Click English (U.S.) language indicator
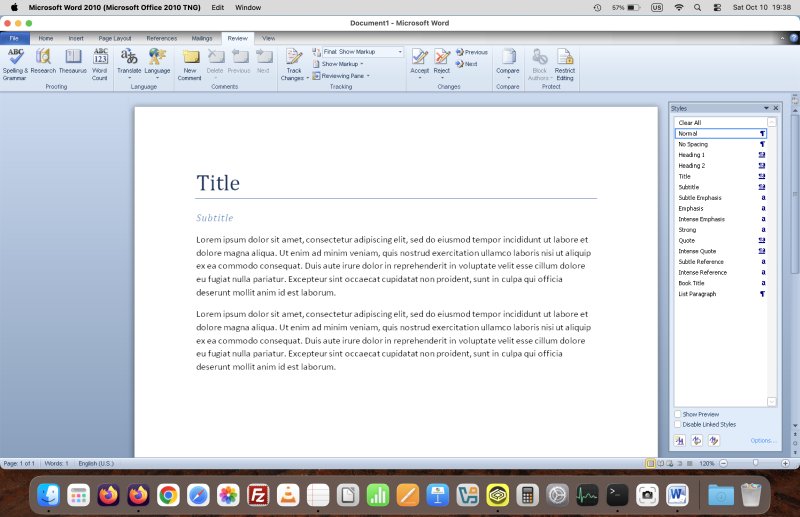Screen dimensions: 800x517 [96, 463]
